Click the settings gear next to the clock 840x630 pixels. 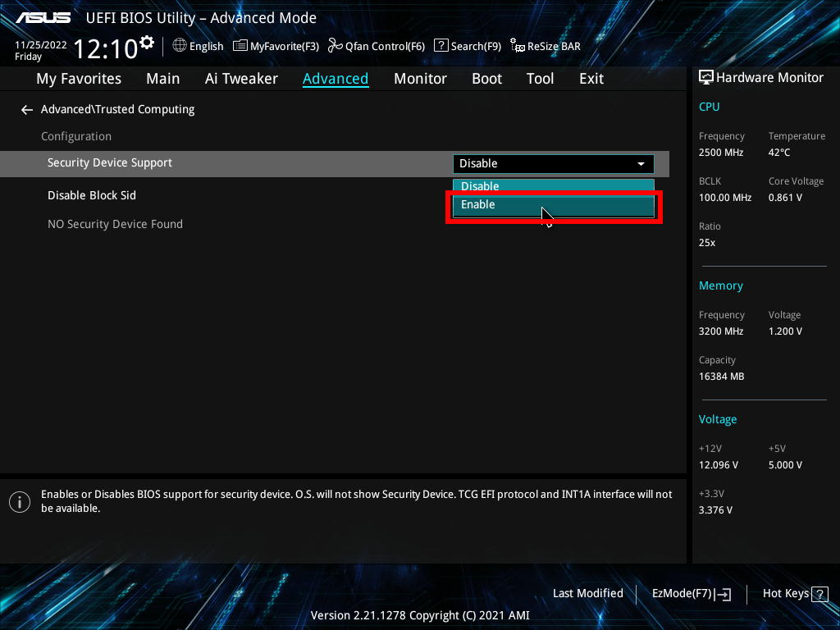click(147, 42)
